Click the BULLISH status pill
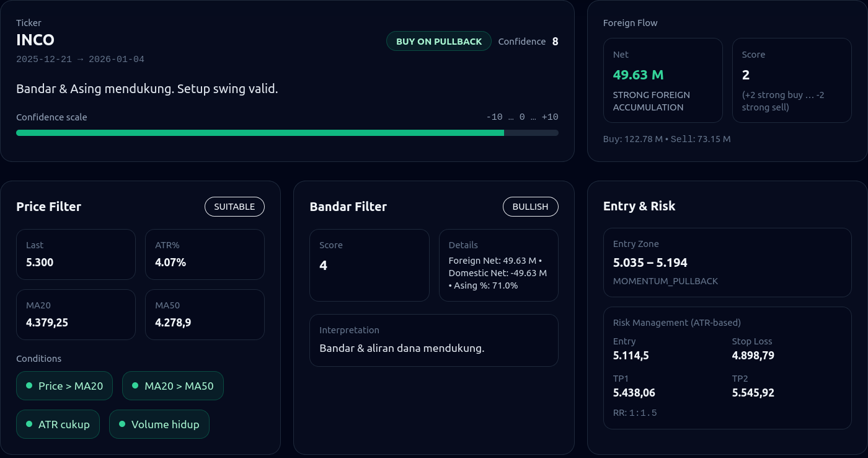Image resolution: width=868 pixels, height=458 pixels. tap(530, 207)
